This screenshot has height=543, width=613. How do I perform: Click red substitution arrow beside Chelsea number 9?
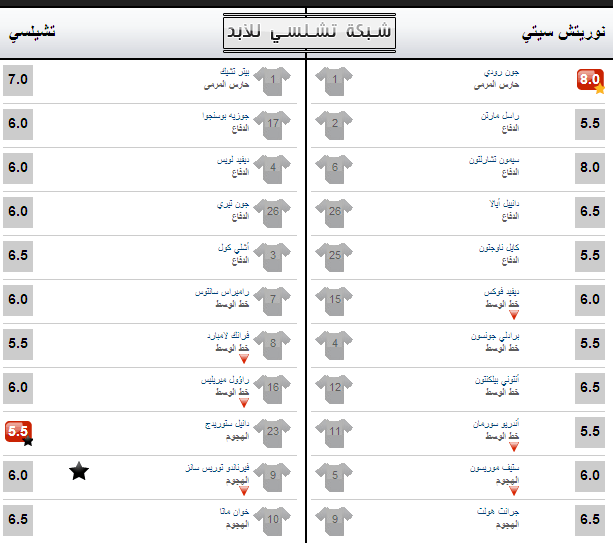point(244,491)
